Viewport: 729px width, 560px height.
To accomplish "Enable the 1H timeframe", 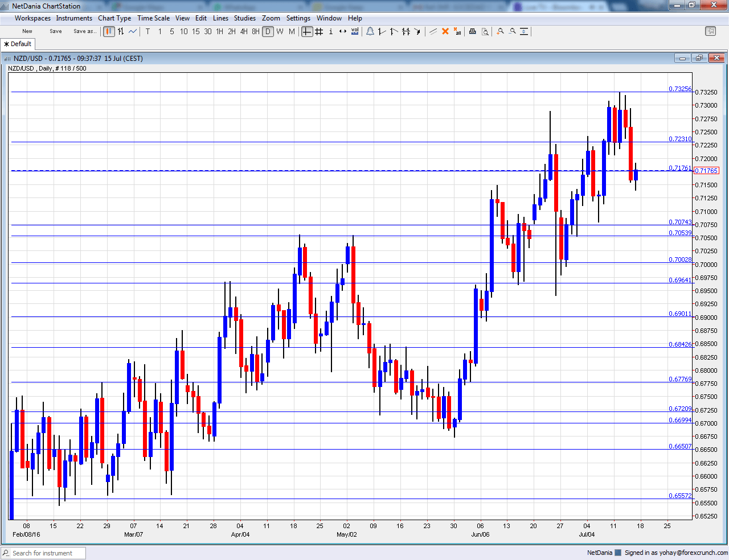I will (x=219, y=32).
